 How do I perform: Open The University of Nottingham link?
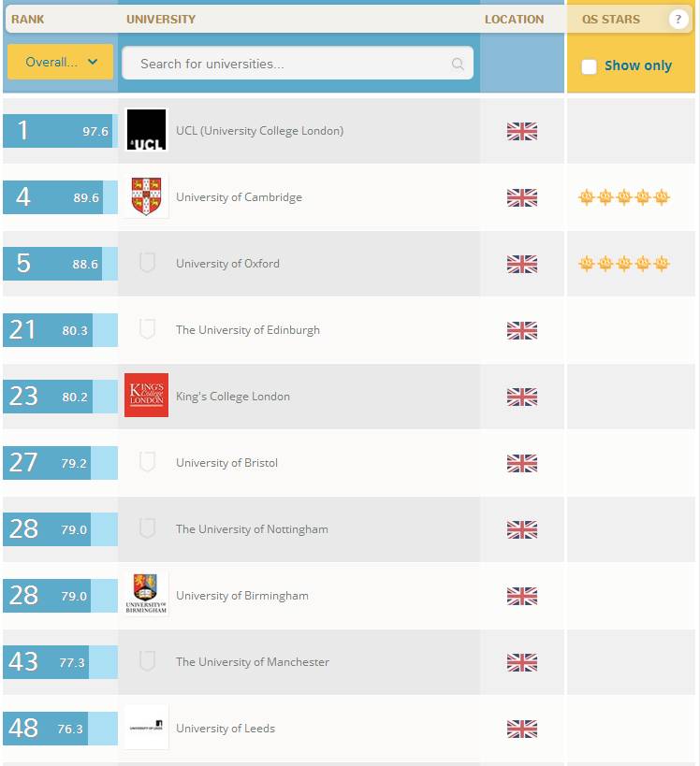(252, 529)
